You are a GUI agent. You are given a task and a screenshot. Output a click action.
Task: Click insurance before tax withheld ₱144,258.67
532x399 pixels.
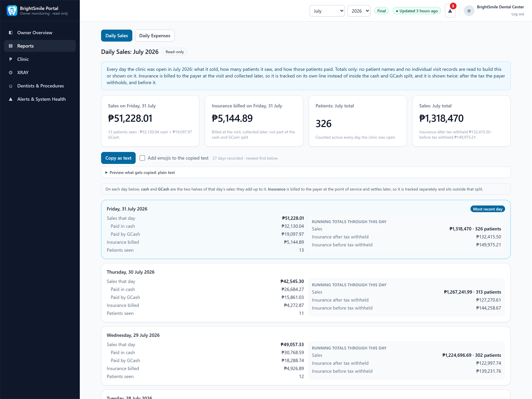pyautogui.click(x=488, y=308)
